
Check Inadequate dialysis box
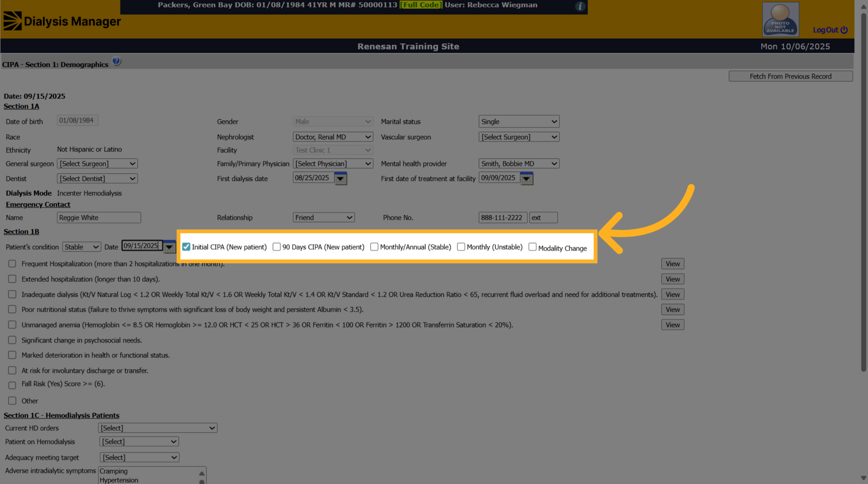pos(12,294)
